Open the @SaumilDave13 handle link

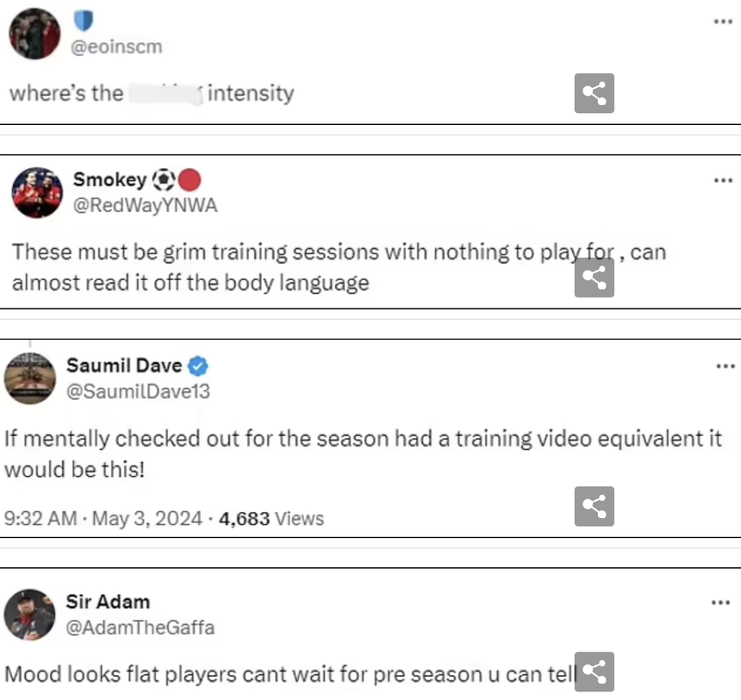click(x=138, y=391)
